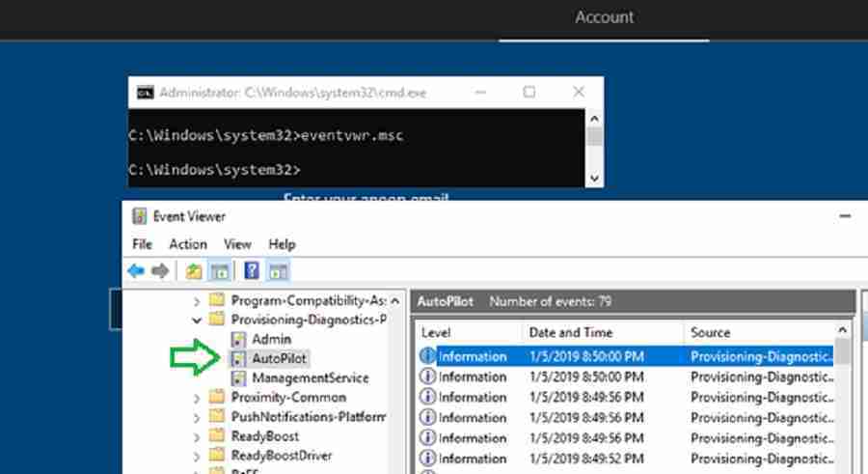The width and height of the screenshot is (868, 474).
Task: Select the Admin log icon
Action: coord(238,339)
